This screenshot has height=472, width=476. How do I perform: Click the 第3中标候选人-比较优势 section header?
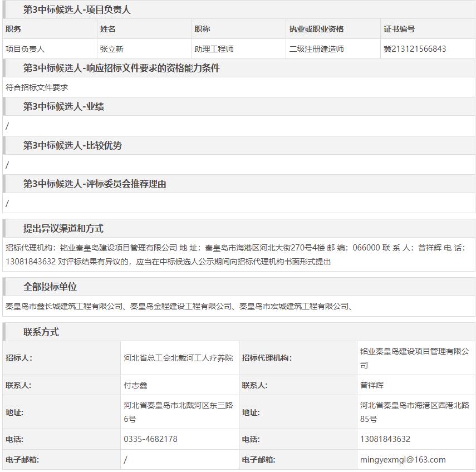pos(72,145)
